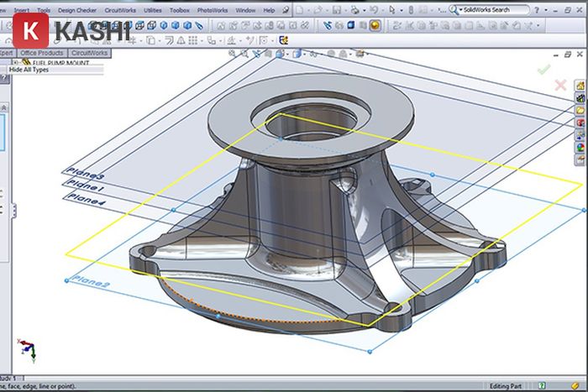Screen dimensions: 588x392
Task: Click the Help question mark icon
Action: pos(537,10)
